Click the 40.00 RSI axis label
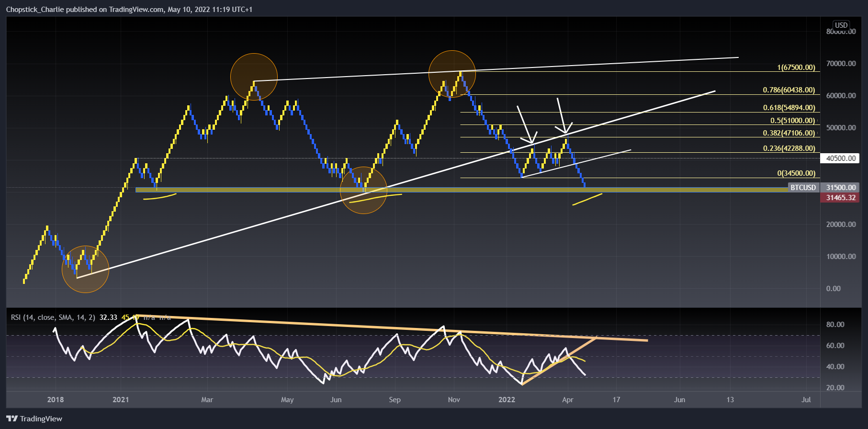The image size is (868, 429). 835,366
